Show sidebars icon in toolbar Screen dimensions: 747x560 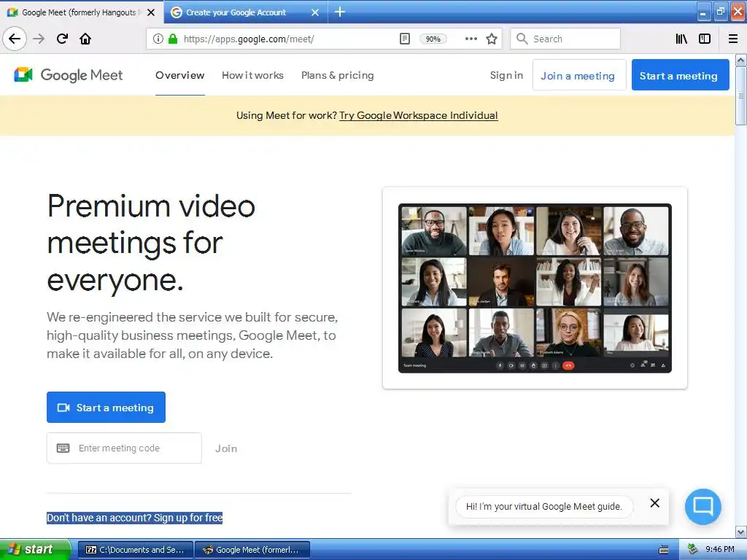tap(705, 39)
